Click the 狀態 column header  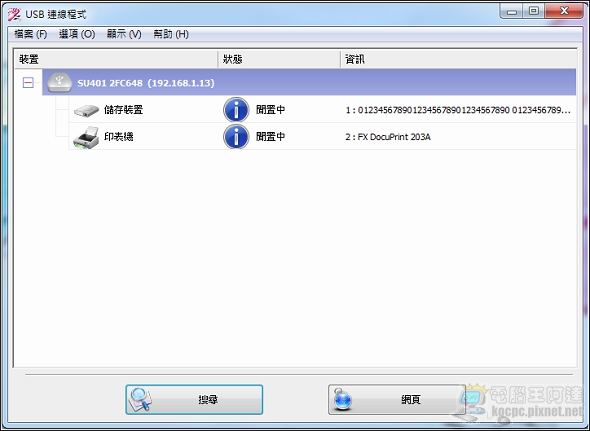click(279, 59)
